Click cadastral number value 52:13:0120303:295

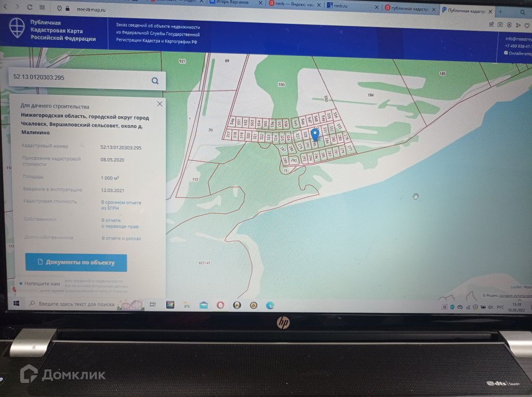pyautogui.click(x=121, y=147)
